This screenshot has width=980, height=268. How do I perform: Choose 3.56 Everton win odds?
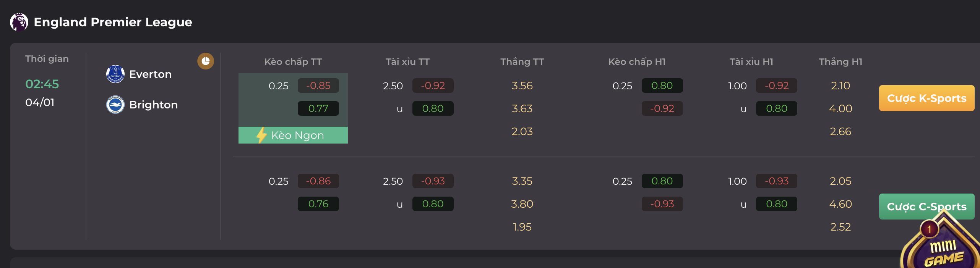tap(522, 86)
